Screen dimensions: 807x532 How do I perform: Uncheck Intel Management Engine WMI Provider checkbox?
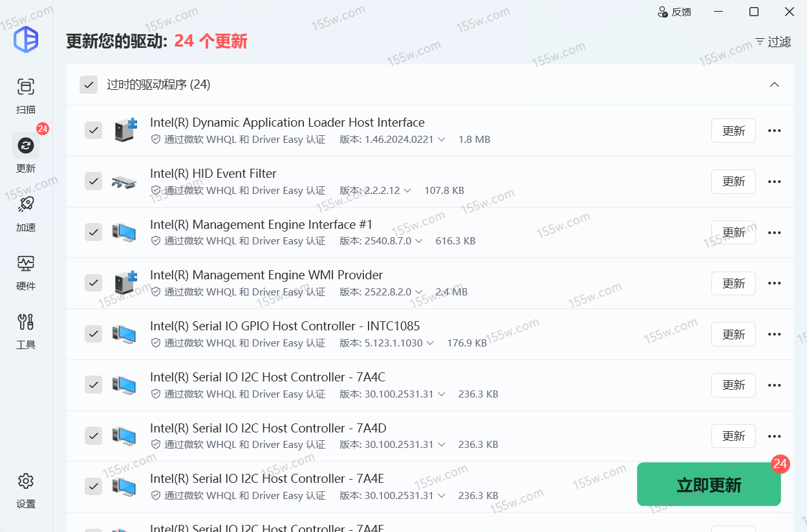tap(94, 283)
